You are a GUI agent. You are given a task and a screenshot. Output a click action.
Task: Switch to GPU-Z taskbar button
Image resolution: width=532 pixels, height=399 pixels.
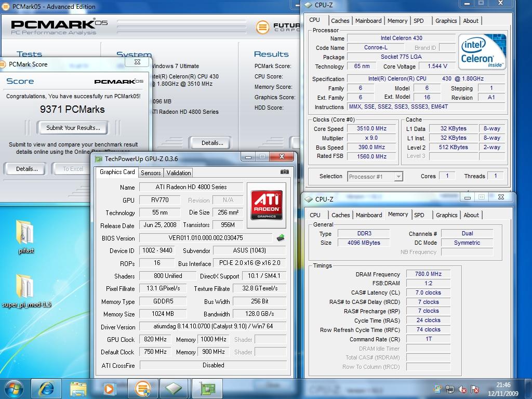click(x=207, y=389)
